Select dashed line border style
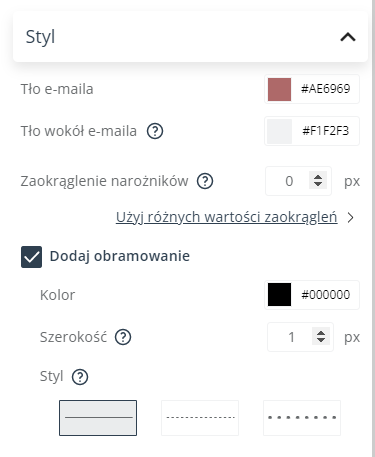Screen dimensions: 375x457 (x=200, y=418)
